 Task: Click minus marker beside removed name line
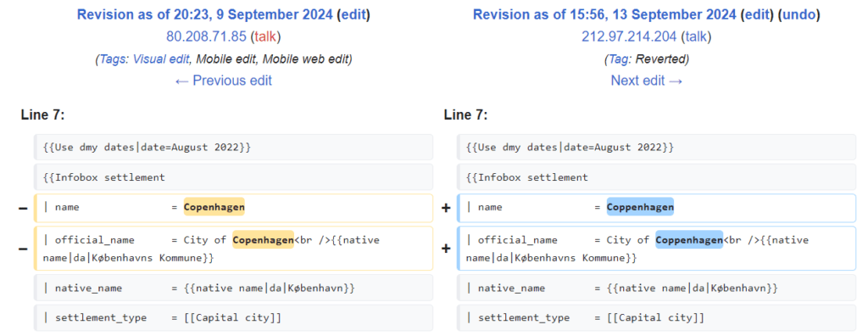(23, 208)
